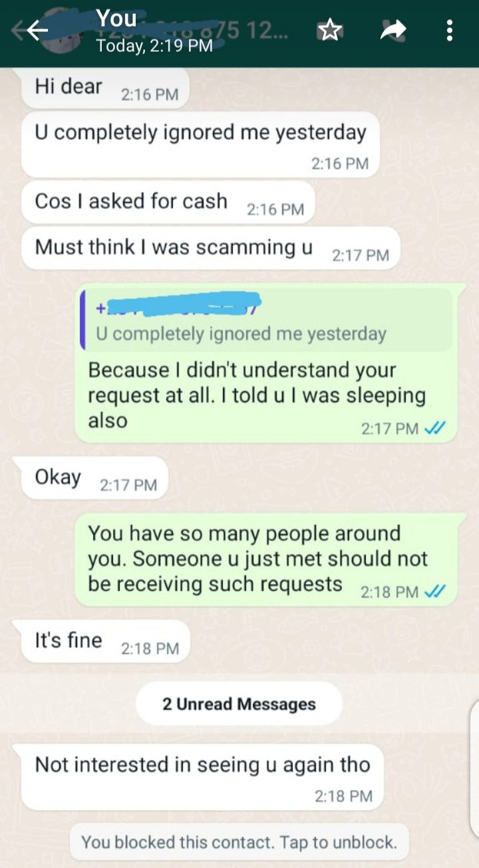Select "You have so many people around" message
This screenshot has width=479, height=868.
pos(259,559)
